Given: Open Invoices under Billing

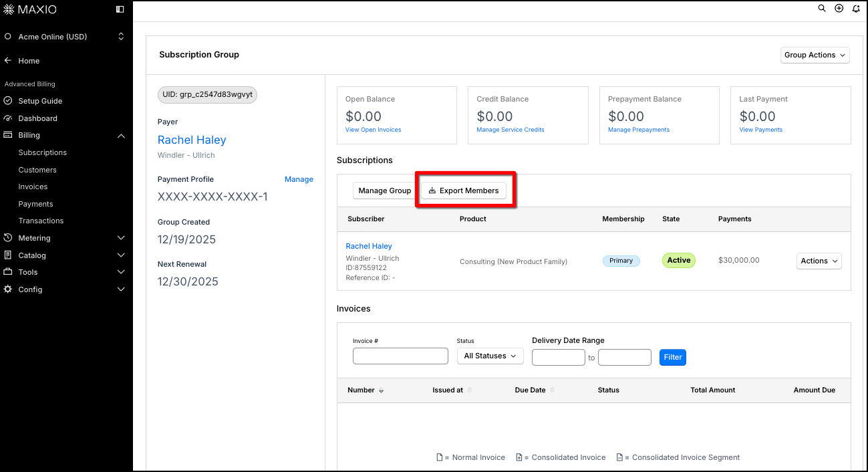Looking at the screenshot, I should pyautogui.click(x=33, y=187).
